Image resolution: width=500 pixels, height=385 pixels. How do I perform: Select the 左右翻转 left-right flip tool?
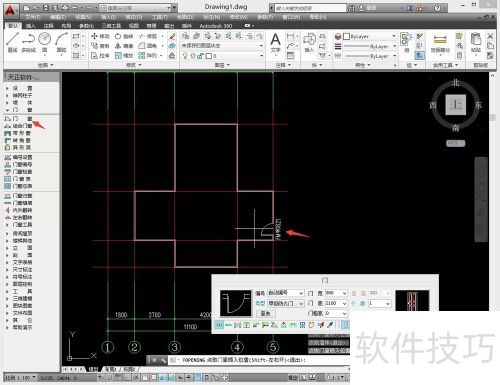[x=19, y=217]
